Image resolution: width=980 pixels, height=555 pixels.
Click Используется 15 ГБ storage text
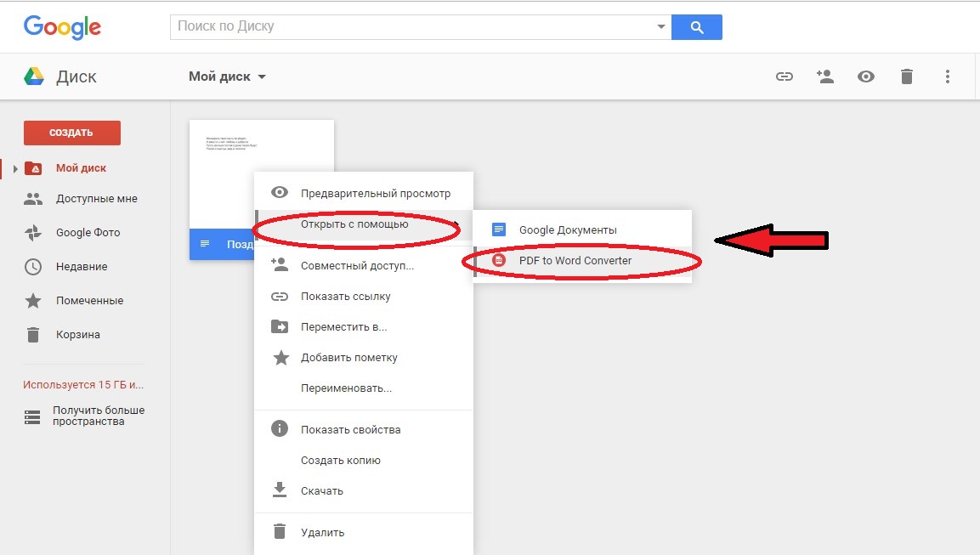83,385
